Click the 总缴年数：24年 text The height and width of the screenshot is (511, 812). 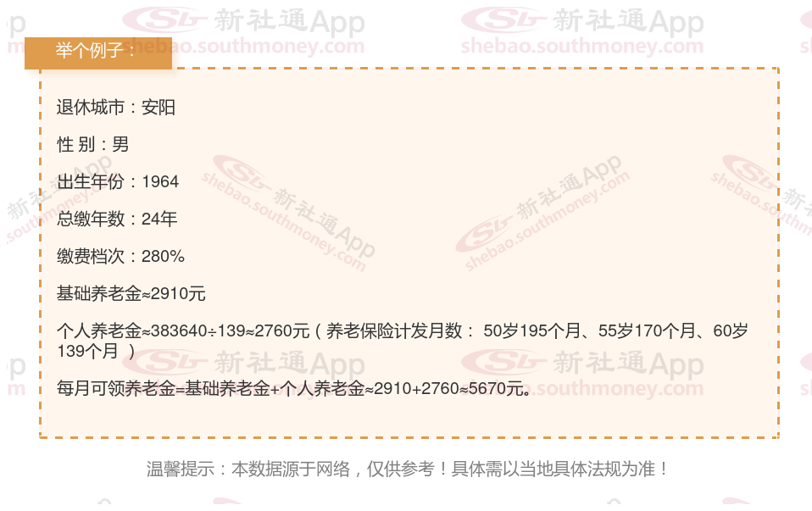pyautogui.click(x=117, y=219)
